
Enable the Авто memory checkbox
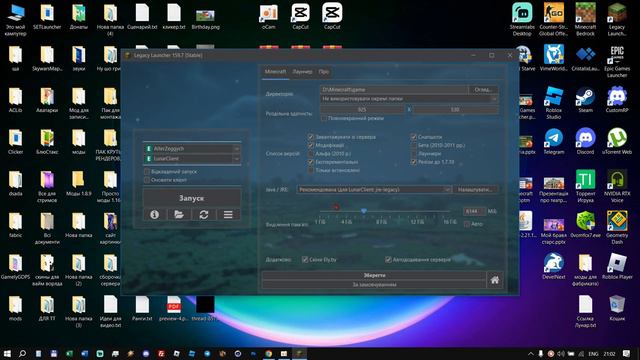(467, 224)
